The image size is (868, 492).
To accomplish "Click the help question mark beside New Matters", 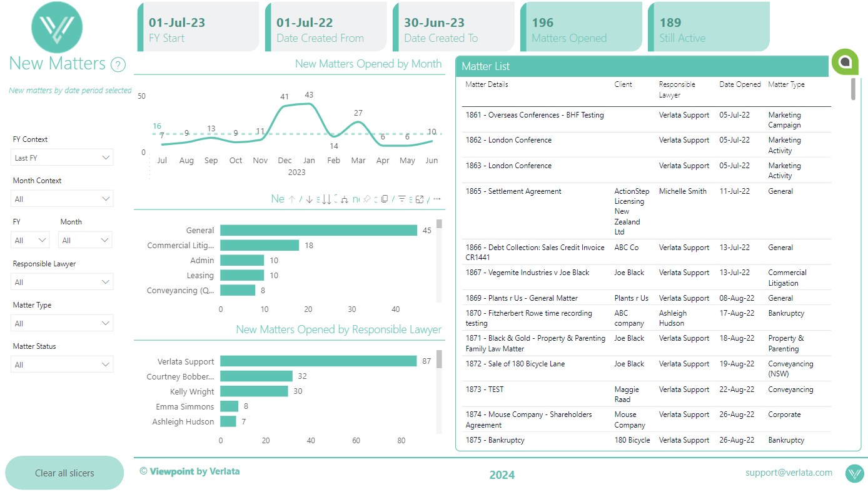I will (x=119, y=64).
